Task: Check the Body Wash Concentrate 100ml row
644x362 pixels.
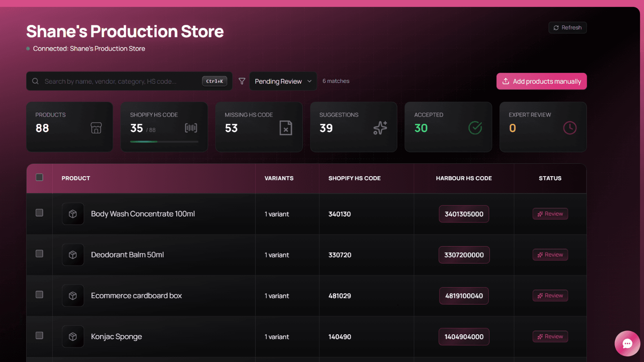Action: [39, 213]
